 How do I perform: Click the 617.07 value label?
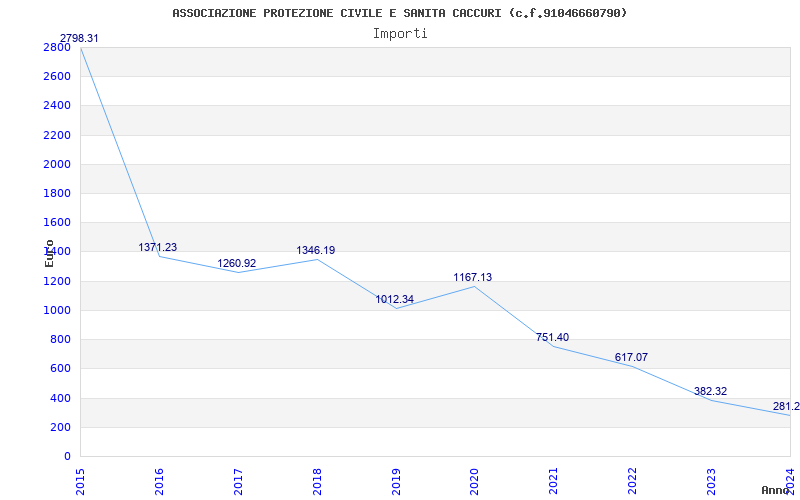tap(631, 358)
